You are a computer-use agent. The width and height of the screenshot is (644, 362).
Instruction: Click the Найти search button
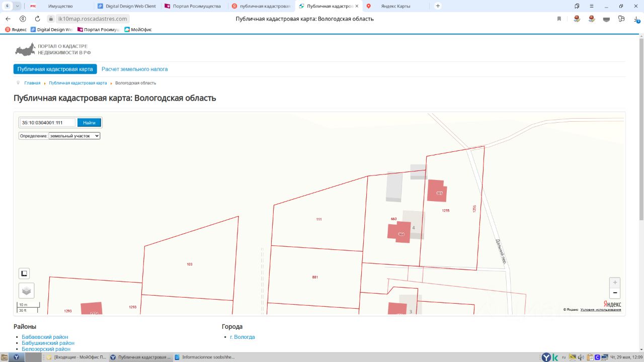[x=89, y=123]
